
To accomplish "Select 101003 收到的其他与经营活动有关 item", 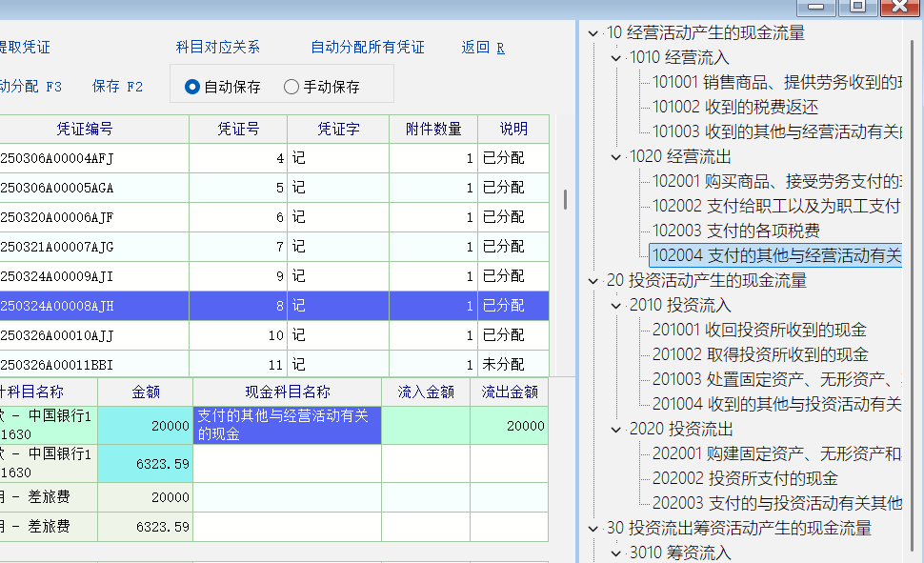I will pyautogui.click(x=776, y=132).
